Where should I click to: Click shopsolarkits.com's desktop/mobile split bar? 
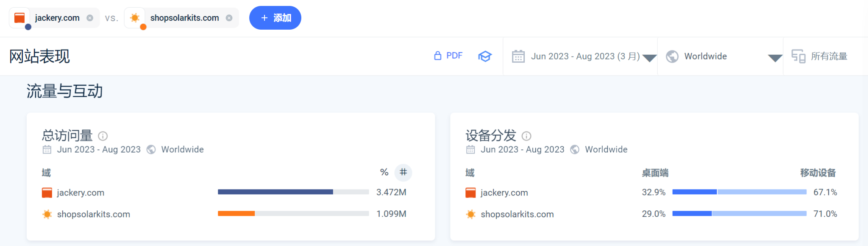click(740, 214)
